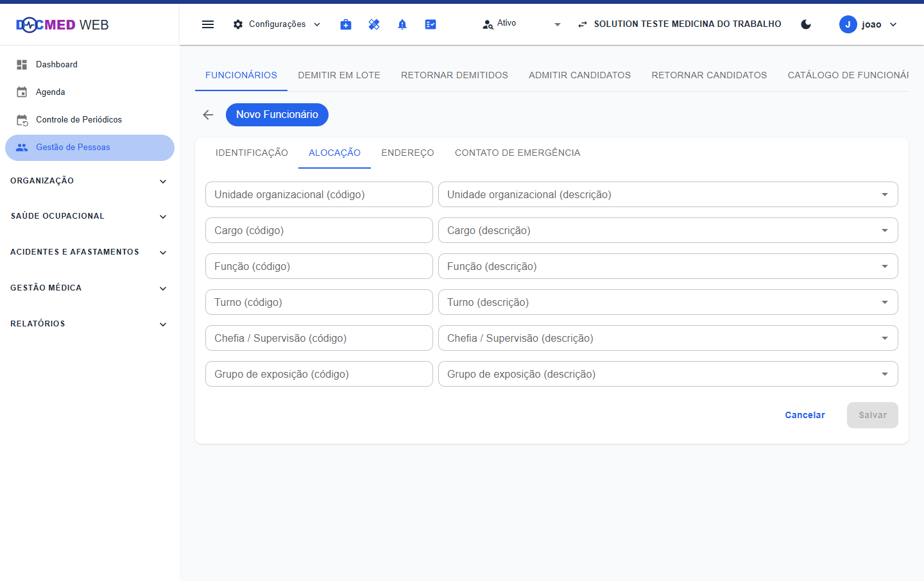924x581 pixels.
Task: Click the bandage icon in toolbar
Action: tap(374, 24)
